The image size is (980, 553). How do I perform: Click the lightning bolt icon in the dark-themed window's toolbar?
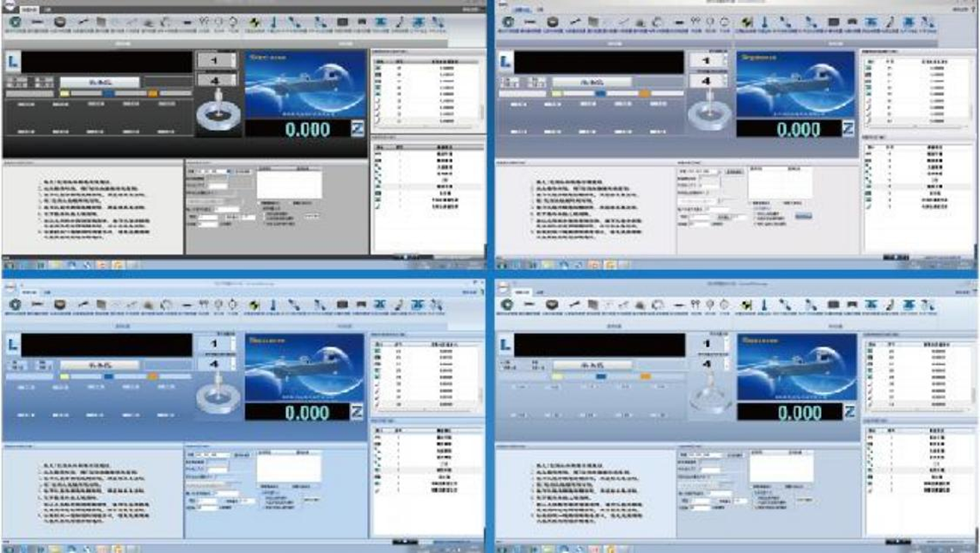254,22
